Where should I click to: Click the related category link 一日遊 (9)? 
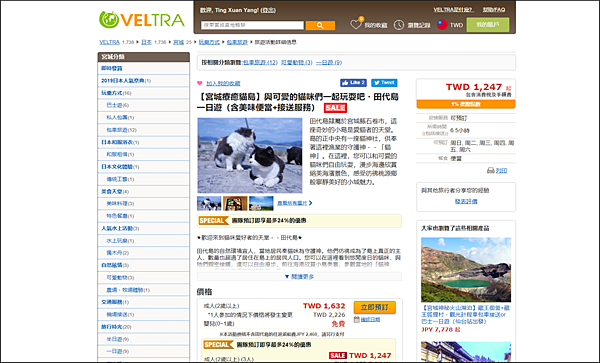[x=329, y=62]
